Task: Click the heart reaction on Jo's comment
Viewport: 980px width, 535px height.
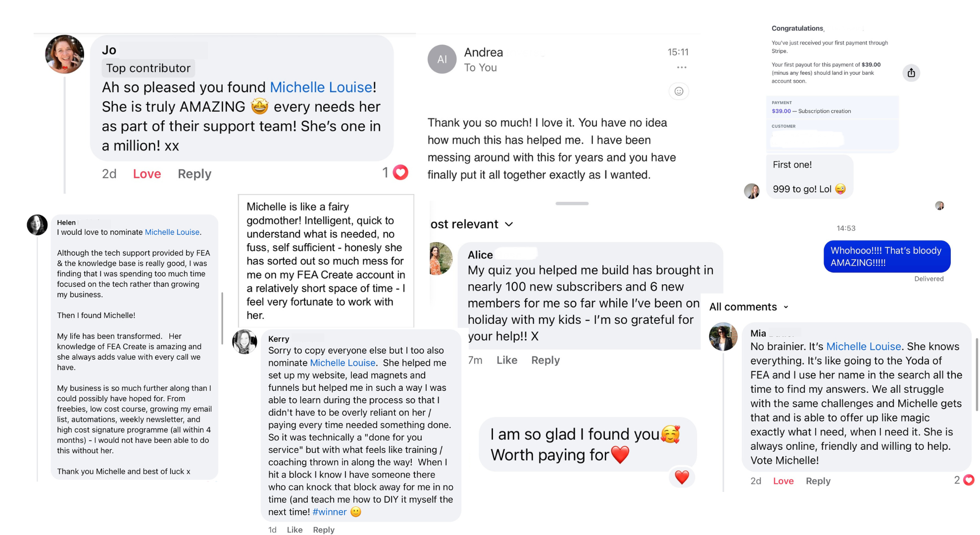Action: (x=400, y=172)
